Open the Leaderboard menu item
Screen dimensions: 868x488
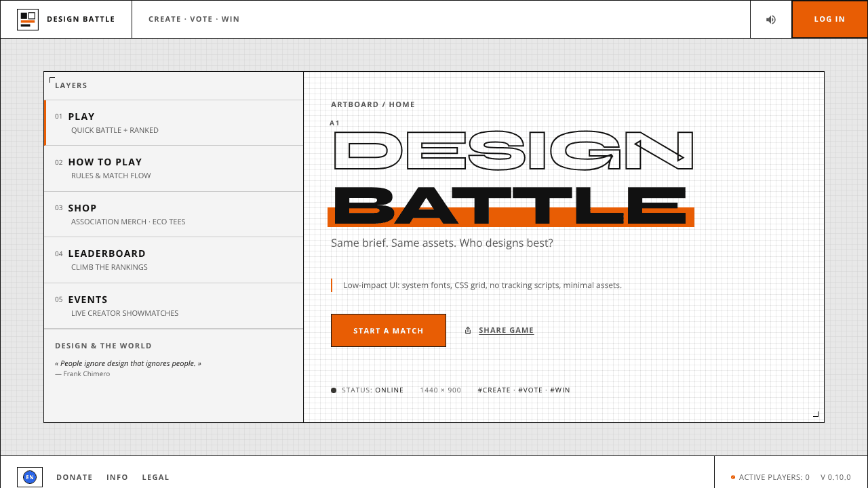pos(174,260)
